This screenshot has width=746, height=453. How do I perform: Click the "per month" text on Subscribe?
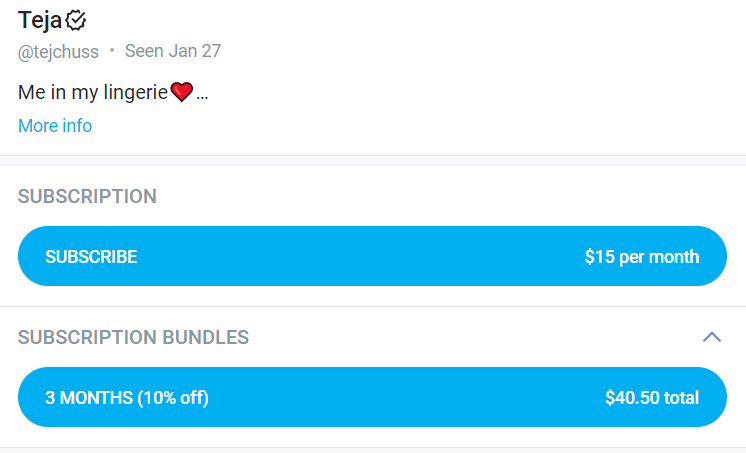pyautogui.click(x=659, y=257)
